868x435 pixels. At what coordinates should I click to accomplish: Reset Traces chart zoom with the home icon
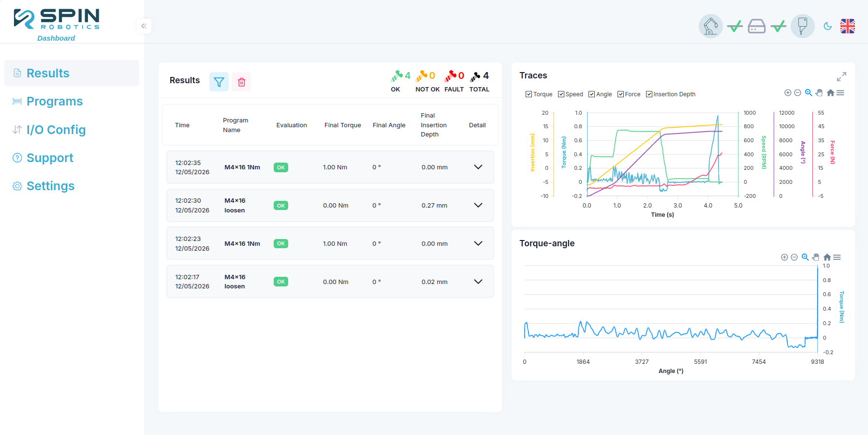(x=830, y=93)
